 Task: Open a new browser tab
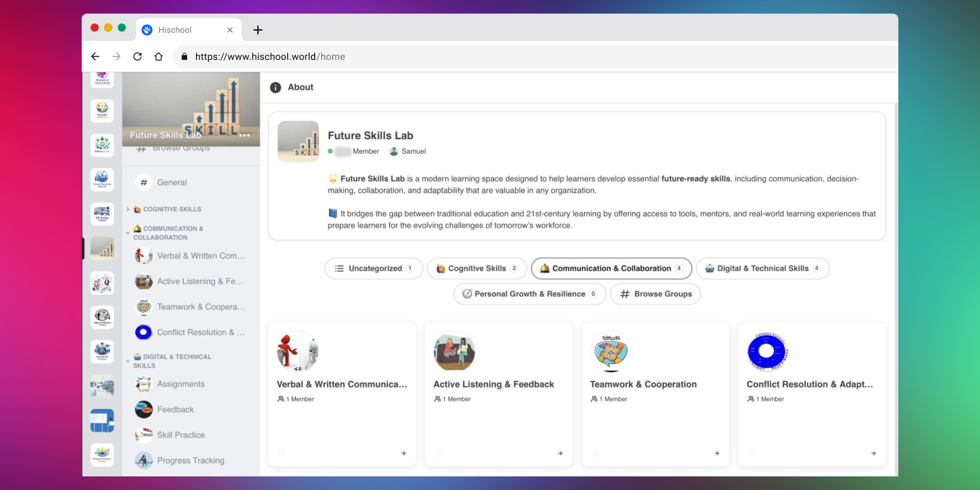[257, 30]
